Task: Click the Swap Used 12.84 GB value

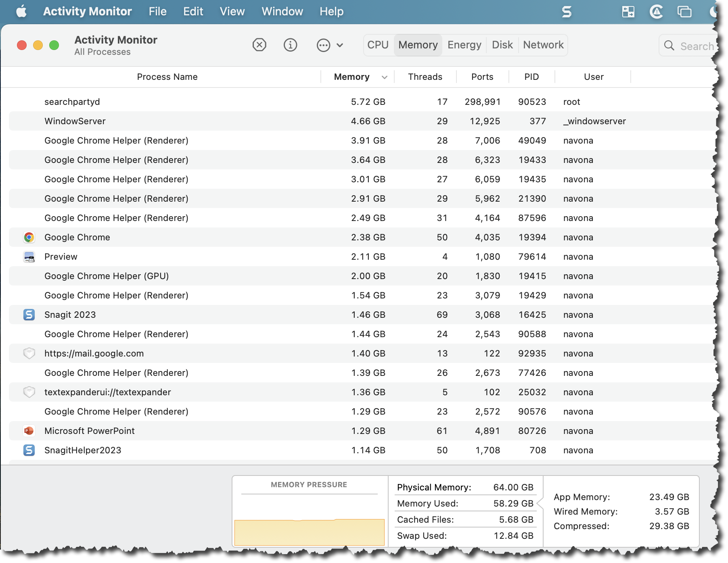Action: tap(513, 536)
